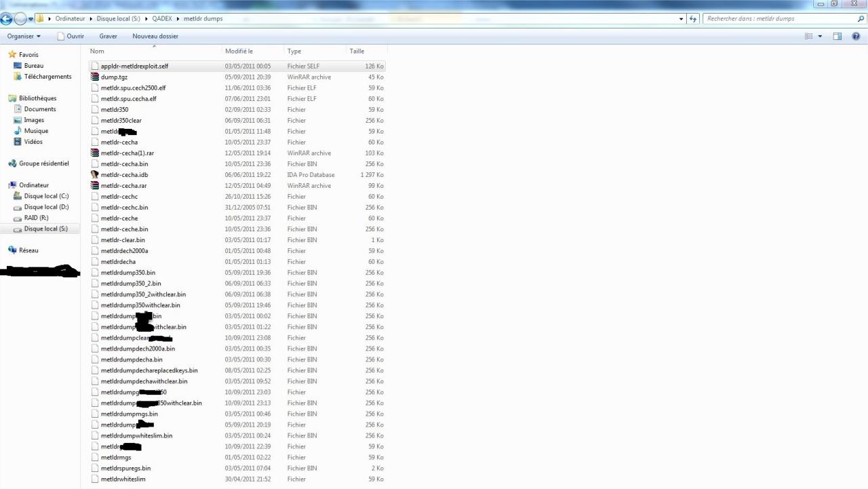Click the QADEX breadcrumb in the address bar
Viewport: 868px width, 489px height.
(162, 19)
